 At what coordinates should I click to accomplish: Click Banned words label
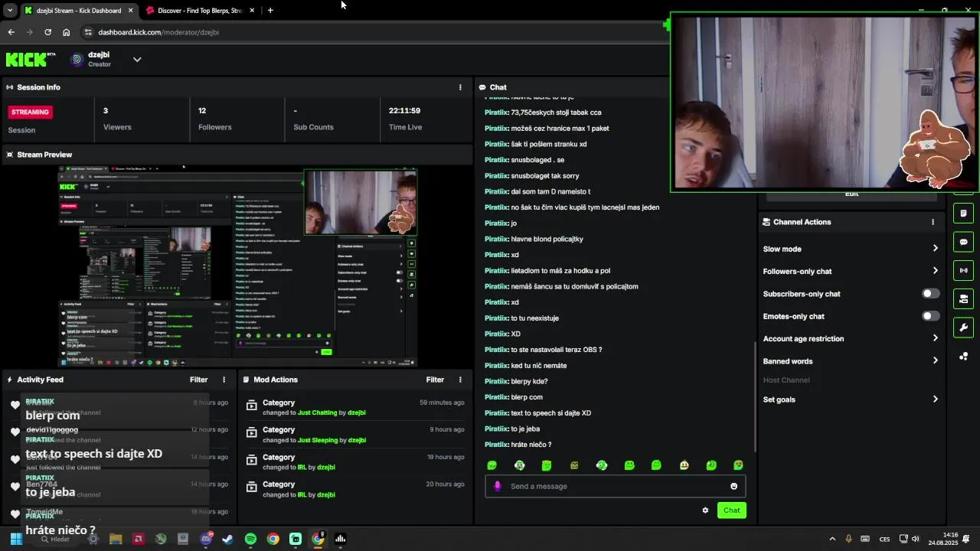(788, 361)
